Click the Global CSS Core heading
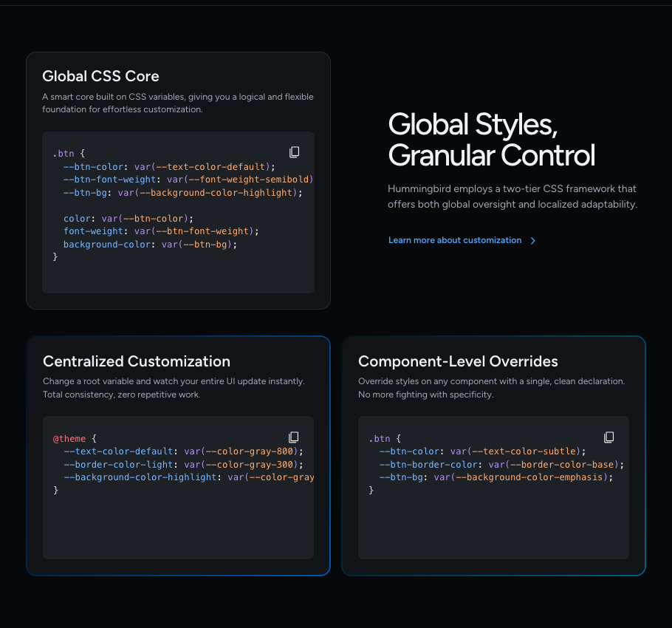Viewport: 672px width, 628px height. click(x=100, y=76)
